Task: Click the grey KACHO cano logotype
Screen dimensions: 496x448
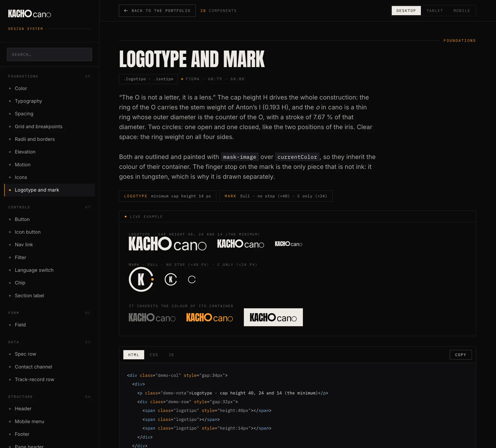Action: (x=152, y=317)
